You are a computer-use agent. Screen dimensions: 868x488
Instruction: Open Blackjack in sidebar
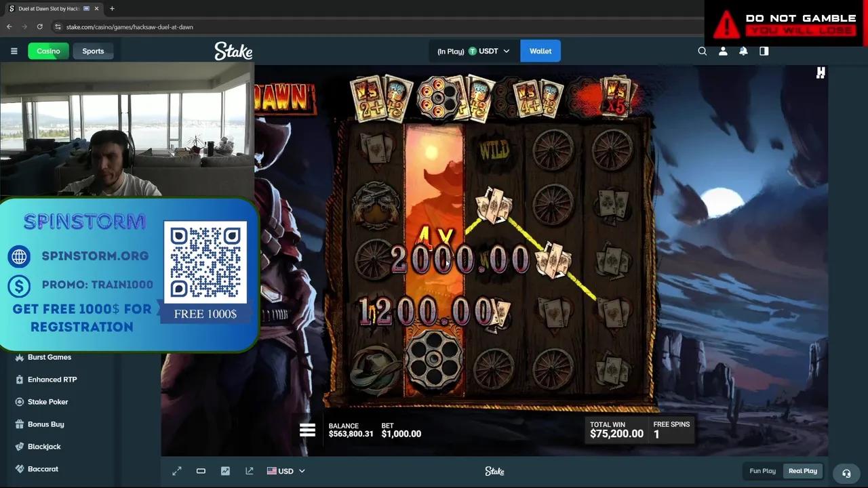tap(44, 447)
